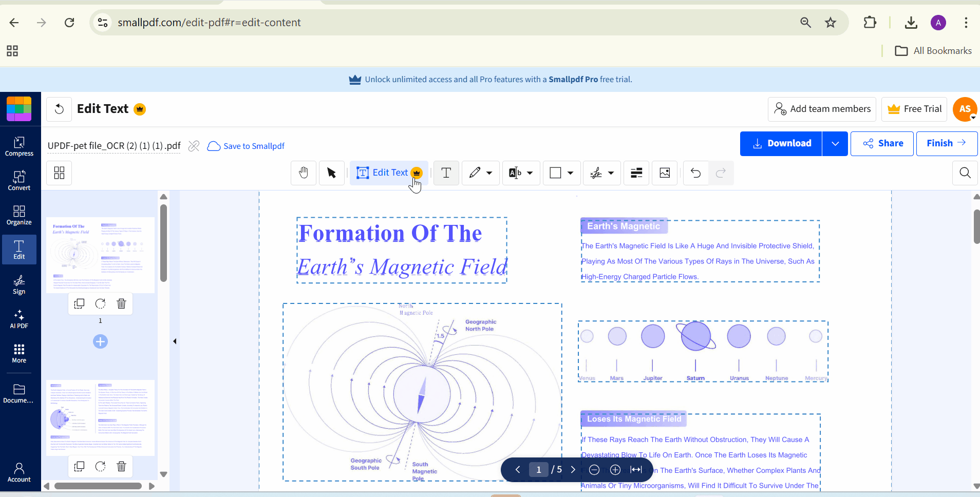Duplicate page 1 thumbnail

pos(79,304)
